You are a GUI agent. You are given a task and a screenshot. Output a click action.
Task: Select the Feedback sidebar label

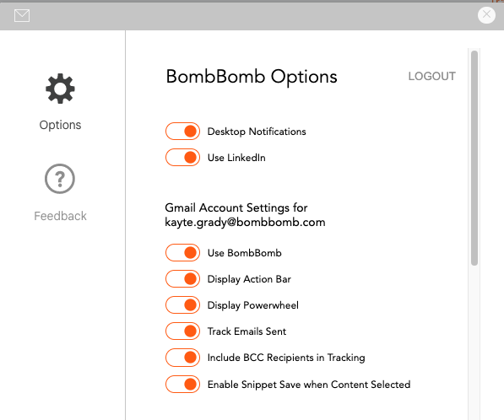[x=60, y=216]
